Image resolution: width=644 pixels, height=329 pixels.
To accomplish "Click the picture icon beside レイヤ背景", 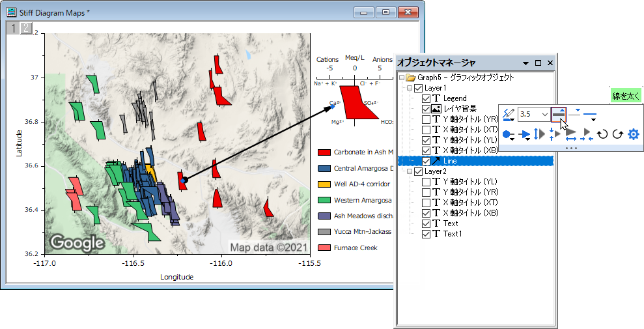I will pyautogui.click(x=436, y=109).
